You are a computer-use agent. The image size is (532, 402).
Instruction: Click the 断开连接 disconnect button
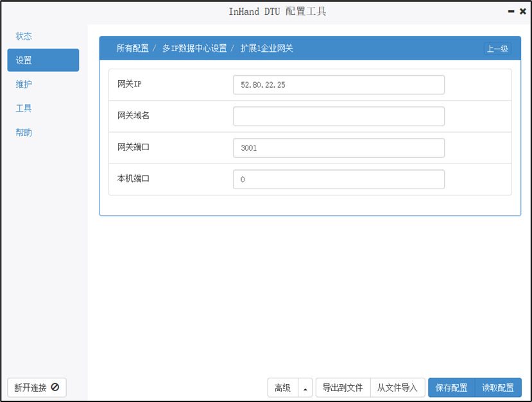[37, 387]
